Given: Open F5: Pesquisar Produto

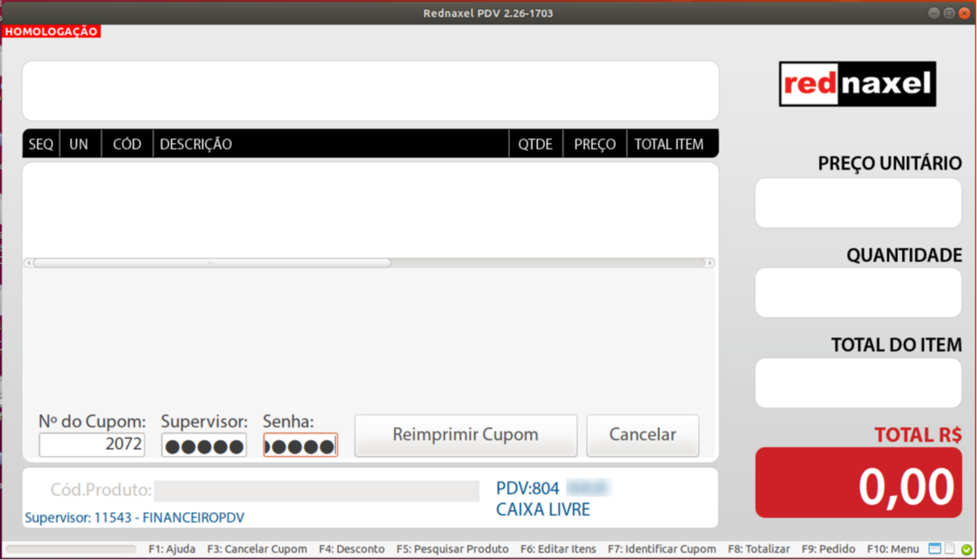Looking at the screenshot, I should pyautogui.click(x=452, y=549).
